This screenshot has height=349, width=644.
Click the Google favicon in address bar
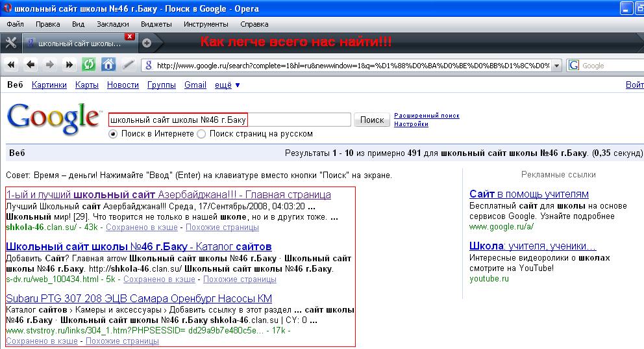click(x=149, y=66)
